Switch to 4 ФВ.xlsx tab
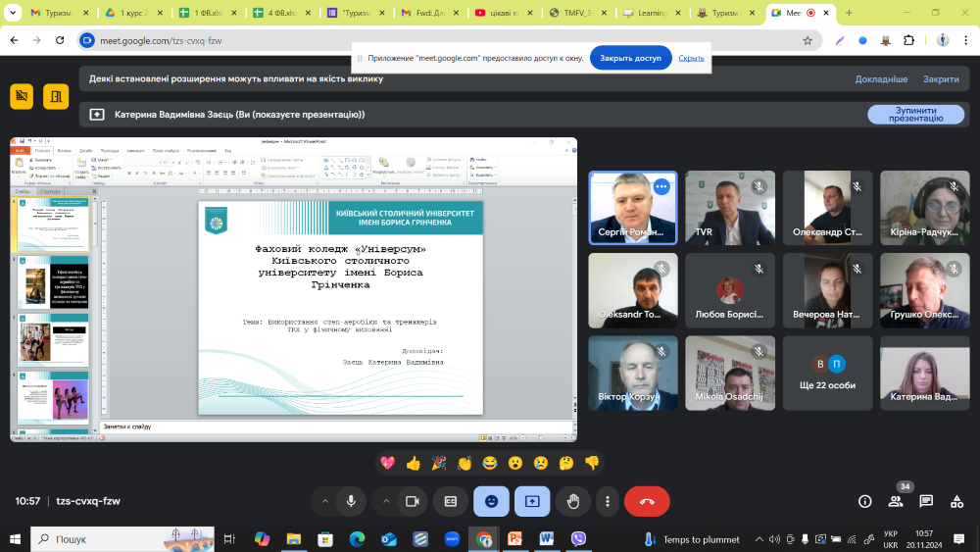 281,13
